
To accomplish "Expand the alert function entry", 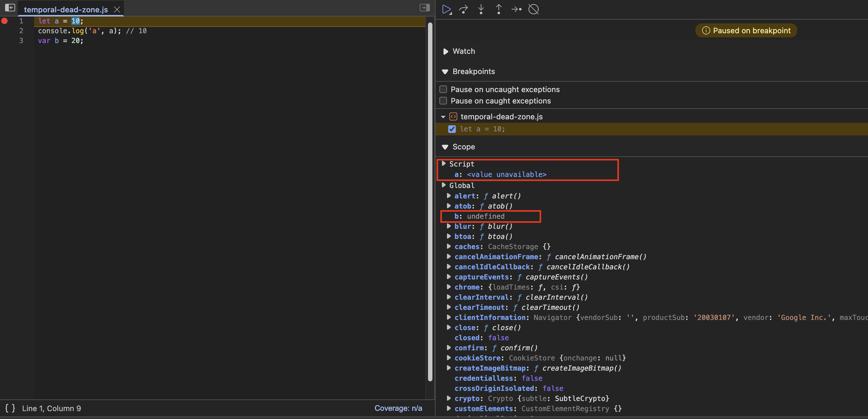I will (449, 195).
